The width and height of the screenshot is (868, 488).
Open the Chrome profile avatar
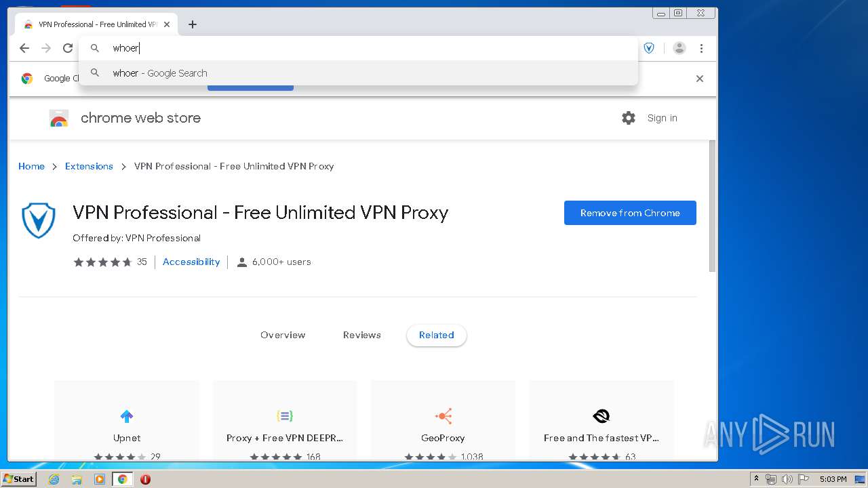679,48
